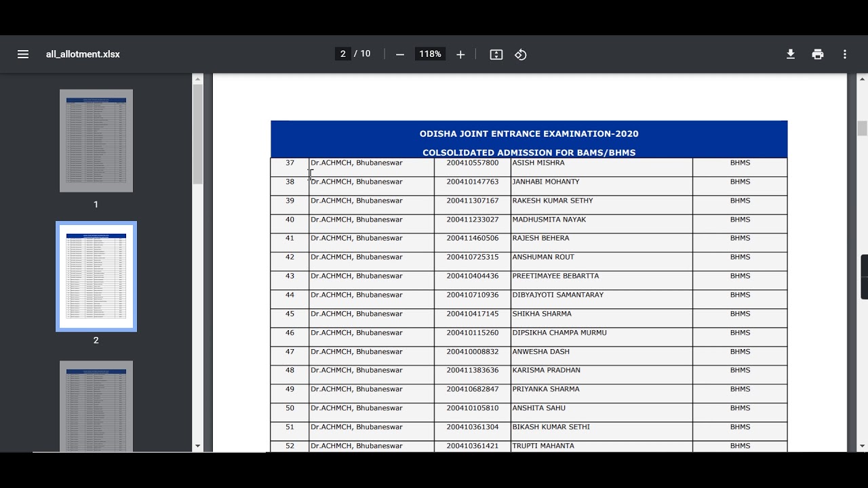Click the name RAJESH BEHERA
Screen dimensions: 868x488
(540, 239)
